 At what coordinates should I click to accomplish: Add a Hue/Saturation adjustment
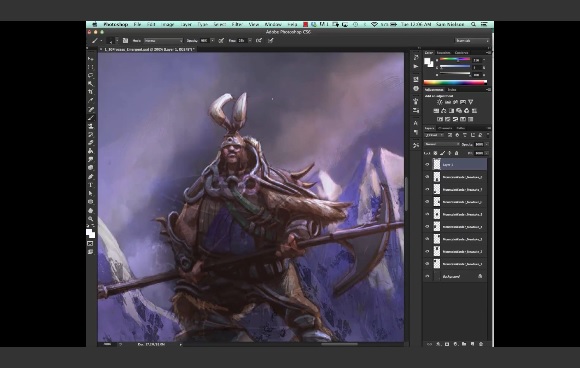click(x=436, y=111)
